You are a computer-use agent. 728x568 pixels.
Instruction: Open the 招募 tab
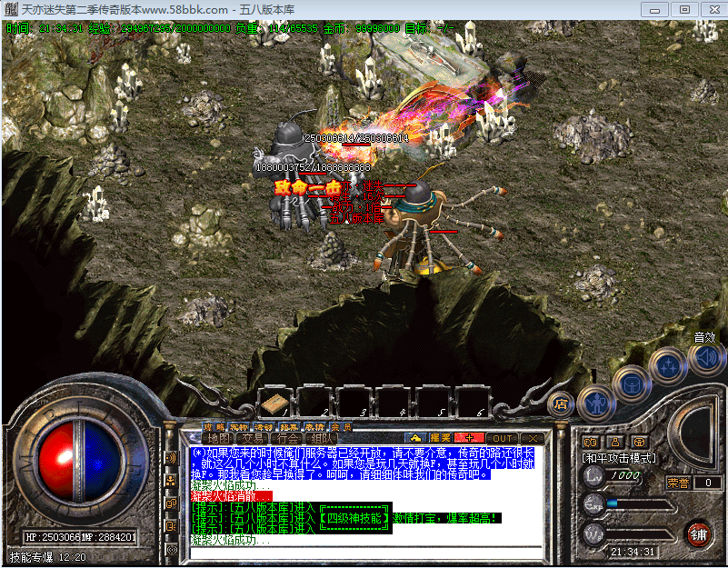pyautogui.click(x=289, y=427)
